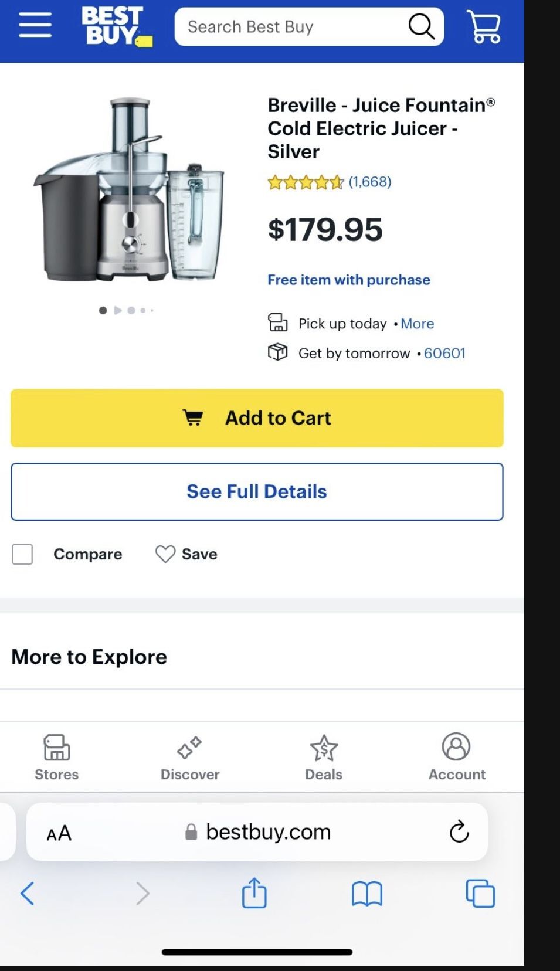Screen dimensions: 560x971
Task: Select the first image carousel dot
Action: 103,310
